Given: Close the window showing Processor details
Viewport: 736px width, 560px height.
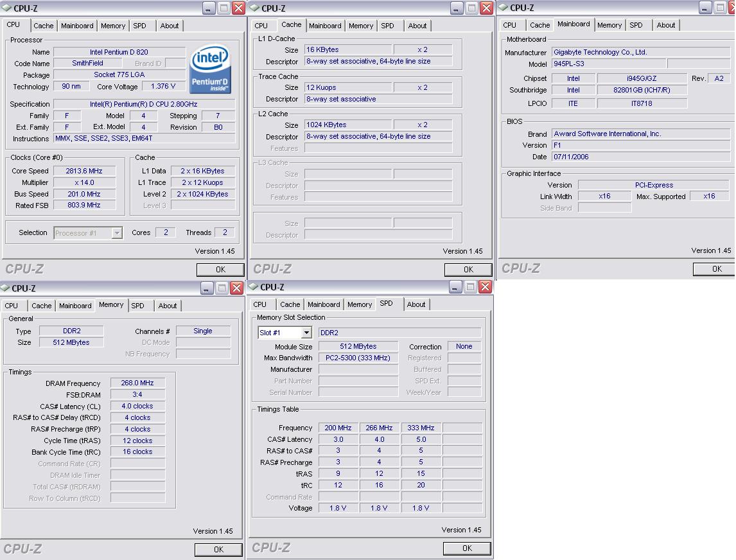Looking at the screenshot, I should [x=238, y=8].
